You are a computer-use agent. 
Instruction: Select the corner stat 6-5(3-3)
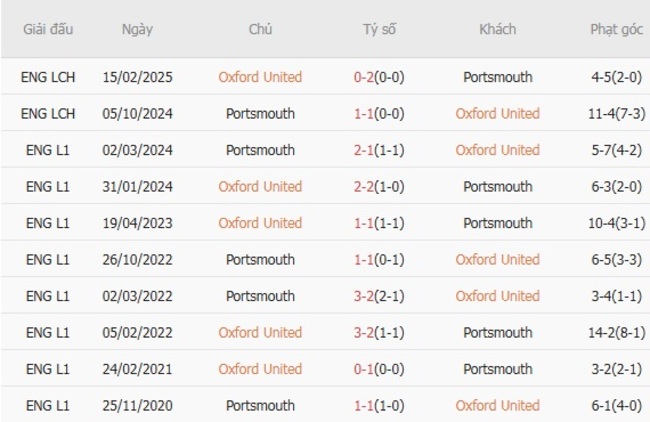[x=617, y=259]
